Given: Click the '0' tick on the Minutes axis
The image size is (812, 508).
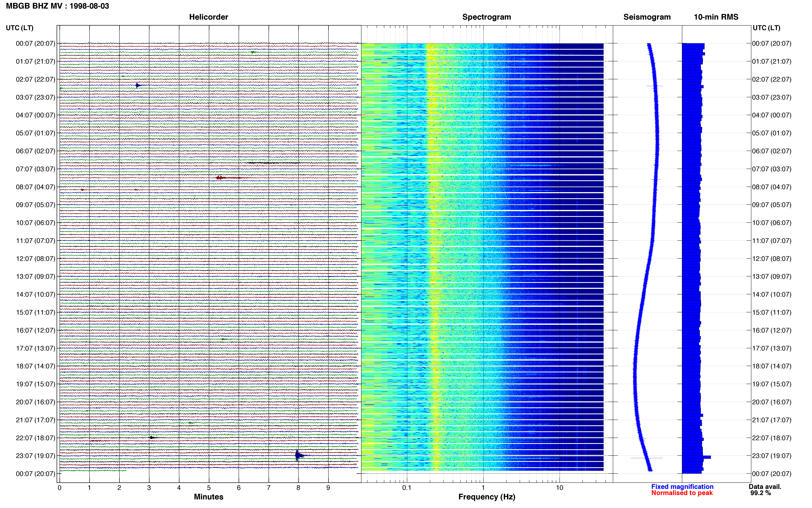Looking at the screenshot, I should coord(59,488).
